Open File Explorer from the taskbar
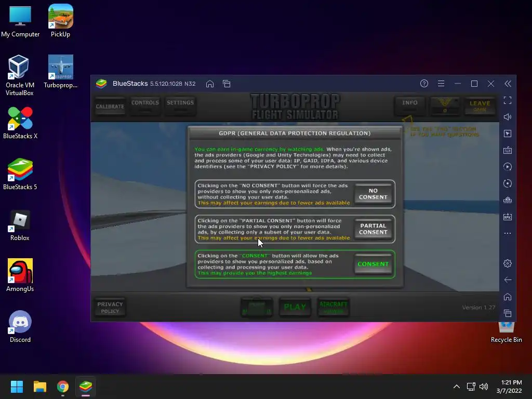The image size is (532, 399). tap(39, 387)
